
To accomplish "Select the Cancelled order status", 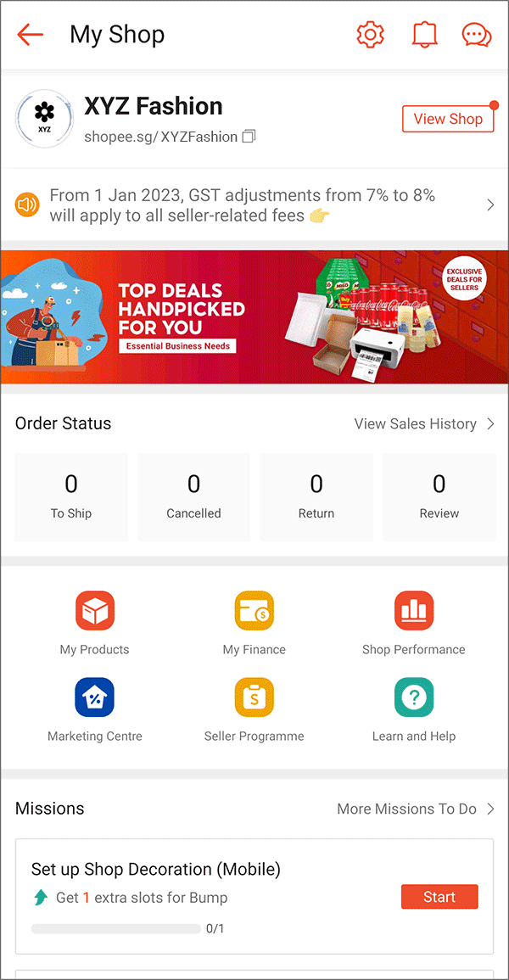I will [x=193, y=497].
